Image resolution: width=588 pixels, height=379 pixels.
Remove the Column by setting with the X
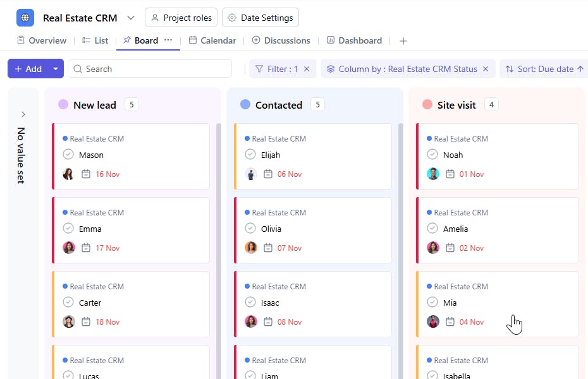pos(486,69)
